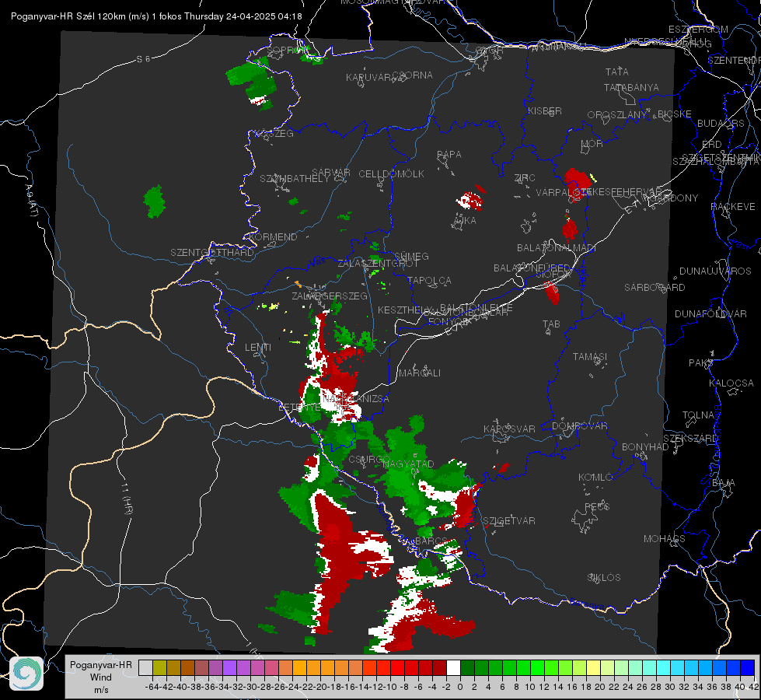Screen dimensions: 761x700
Task: Click the TAB city label
Action: click(551, 324)
